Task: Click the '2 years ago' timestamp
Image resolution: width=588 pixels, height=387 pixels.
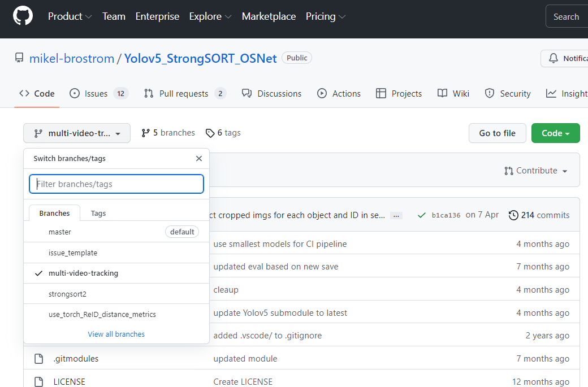Action: (x=547, y=335)
